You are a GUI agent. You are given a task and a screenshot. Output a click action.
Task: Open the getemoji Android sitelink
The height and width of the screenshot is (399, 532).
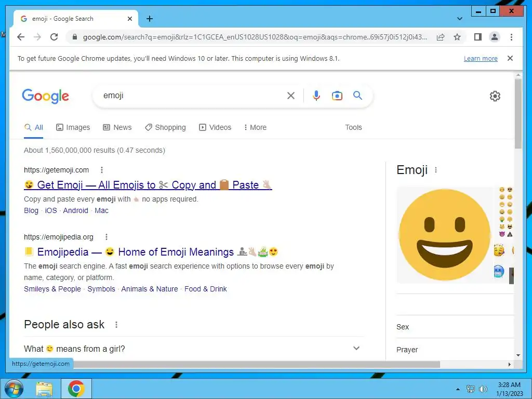tap(75, 211)
